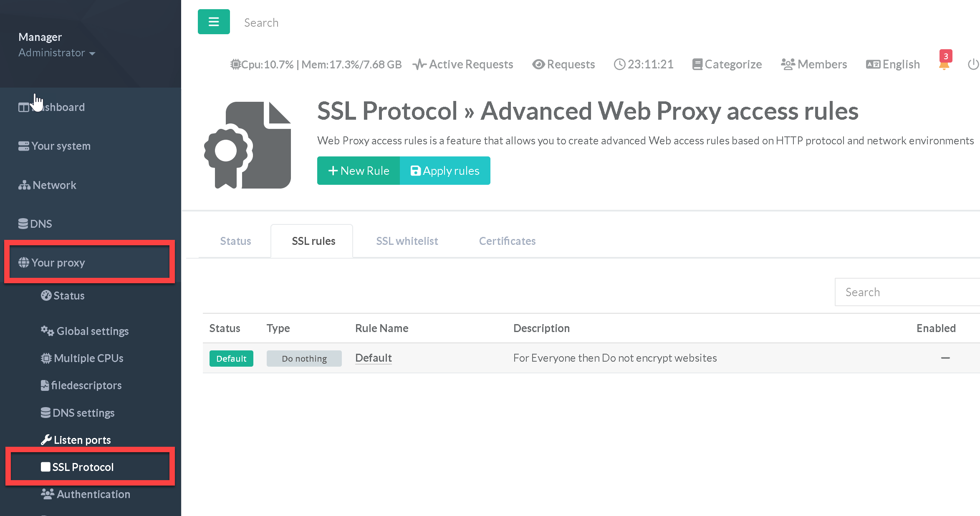Select Global settings in sidebar
980x516 pixels.
[92, 331]
